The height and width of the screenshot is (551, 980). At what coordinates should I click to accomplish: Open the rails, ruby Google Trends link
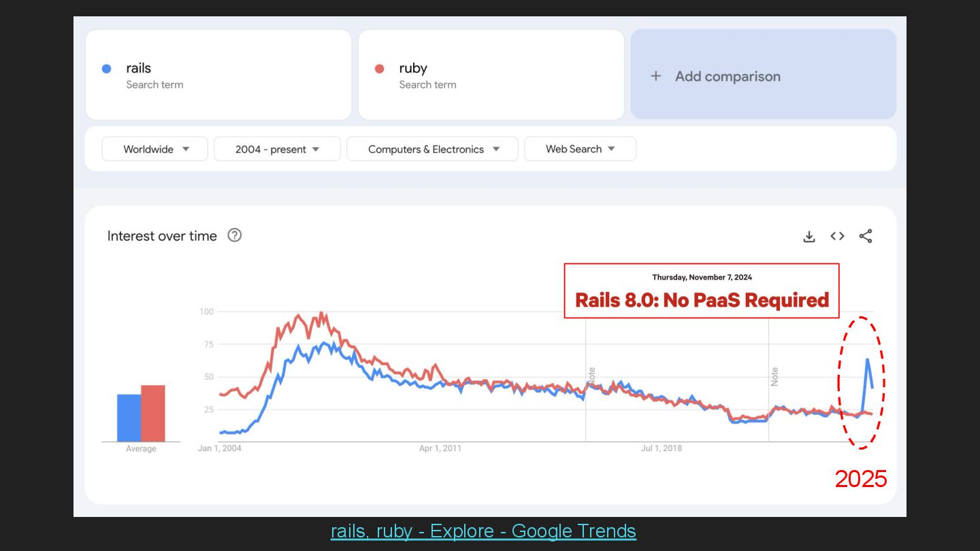[x=483, y=531]
